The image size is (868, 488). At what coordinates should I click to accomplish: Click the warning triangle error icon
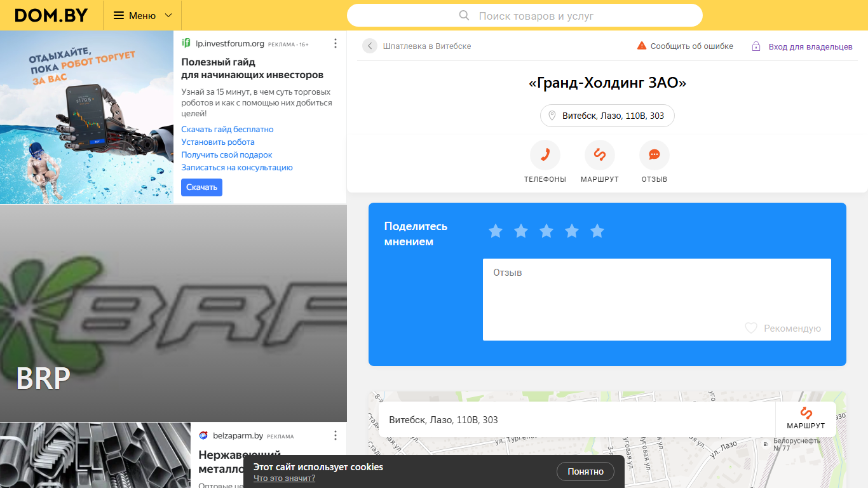[x=642, y=46]
